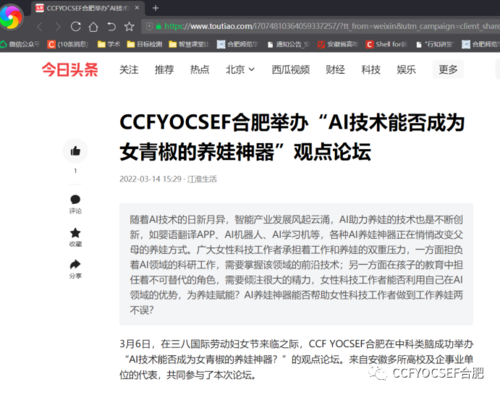
Task: Click the date 2022-03-14 15:29
Action: click(x=150, y=179)
